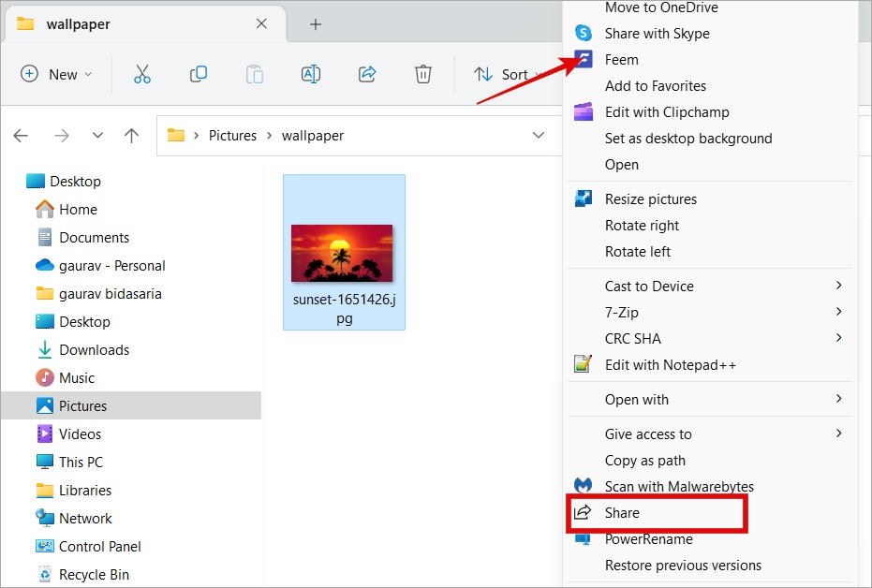Click the Rename icon in toolbar

[x=311, y=74]
